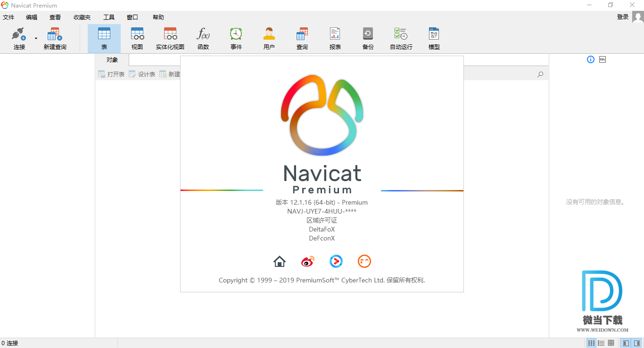Open the 自动运行 (Automation) toolbar icon
644x348 pixels.
[x=401, y=38]
